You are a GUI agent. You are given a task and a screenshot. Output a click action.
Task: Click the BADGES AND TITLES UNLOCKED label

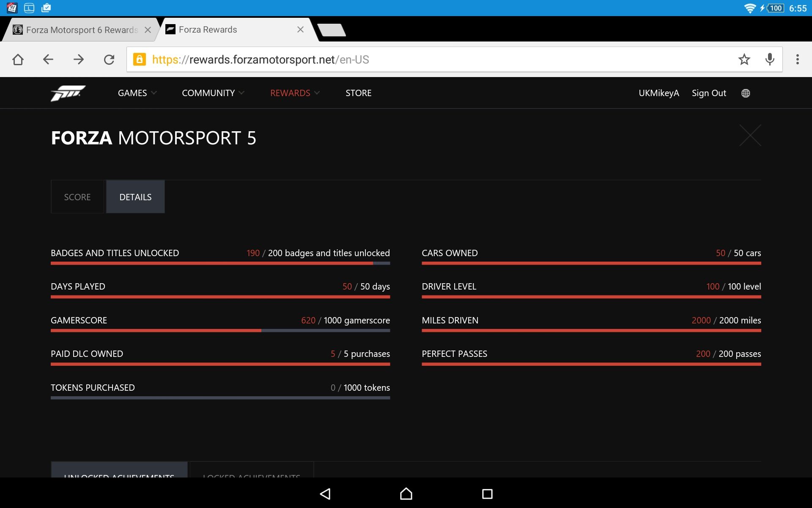(x=115, y=253)
